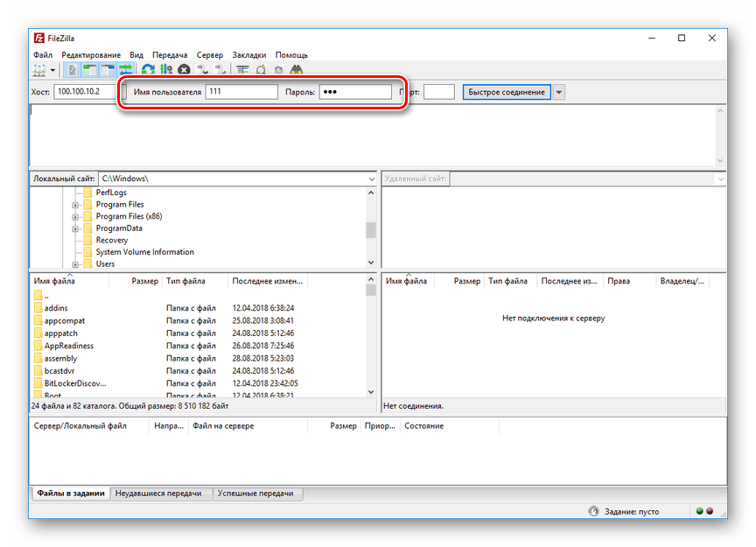Viewport: 756px width, 547px height.
Task: Toggle the local directory tree view
Action: (90, 69)
